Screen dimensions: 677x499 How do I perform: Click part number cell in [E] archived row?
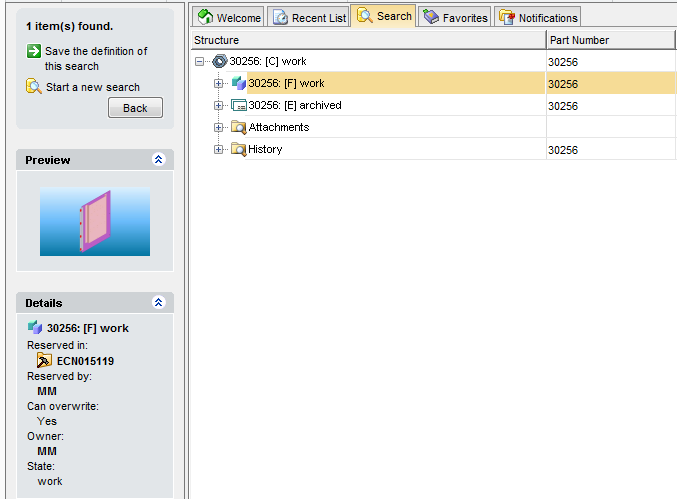(611, 106)
